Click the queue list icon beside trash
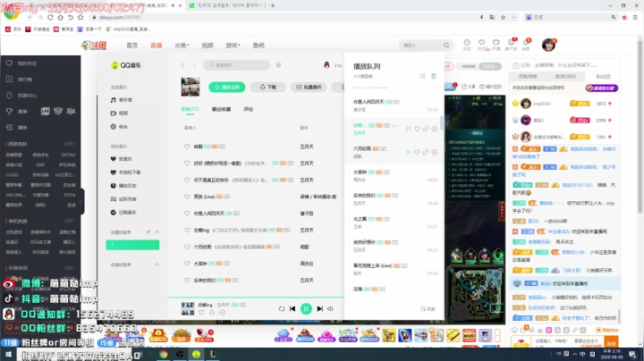 (x=422, y=76)
